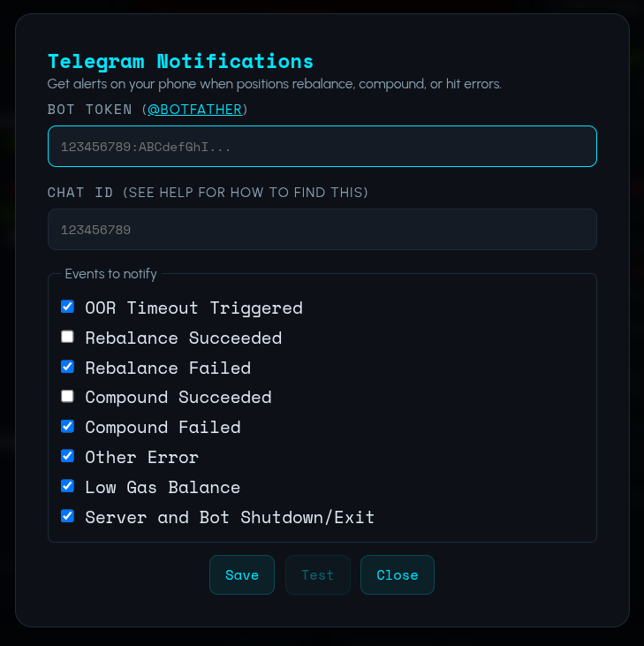Uncheck the OOR Timeout Triggered checkbox
The image size is (644, 646).
[67, 307]
